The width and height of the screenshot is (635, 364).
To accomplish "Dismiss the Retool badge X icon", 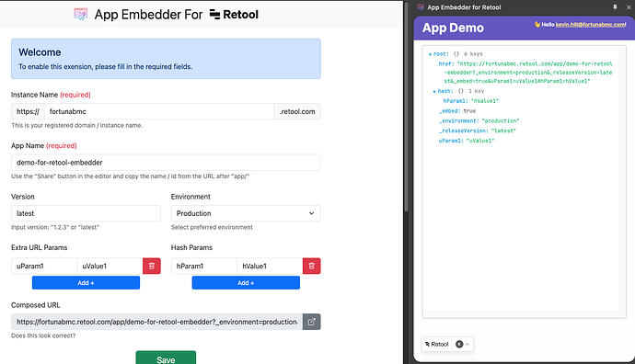I will pos(459,344).
